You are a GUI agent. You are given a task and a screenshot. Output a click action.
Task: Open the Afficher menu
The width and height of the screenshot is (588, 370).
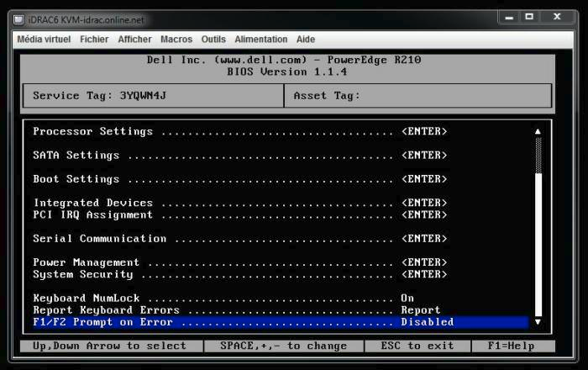[134, 40]
